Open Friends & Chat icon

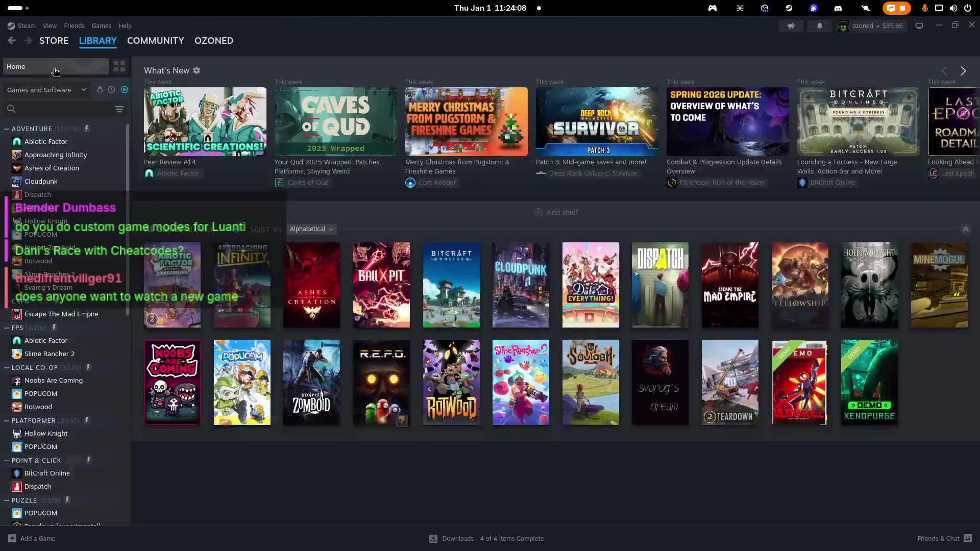(x=968, y=538)
